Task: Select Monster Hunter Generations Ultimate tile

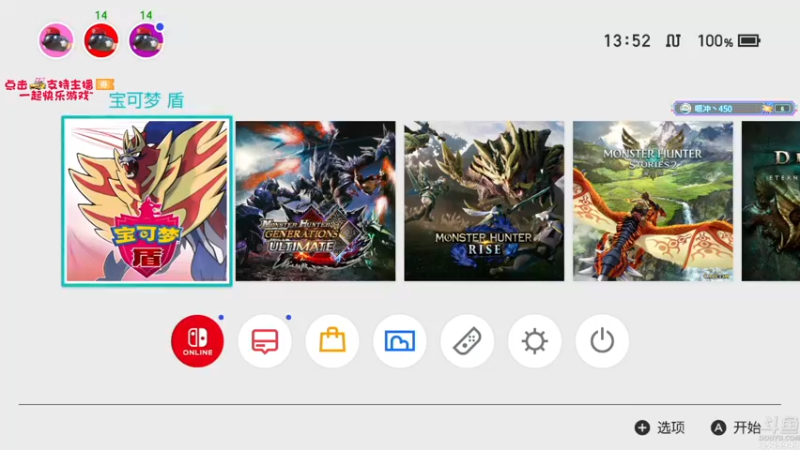Action: coord(315,201)
